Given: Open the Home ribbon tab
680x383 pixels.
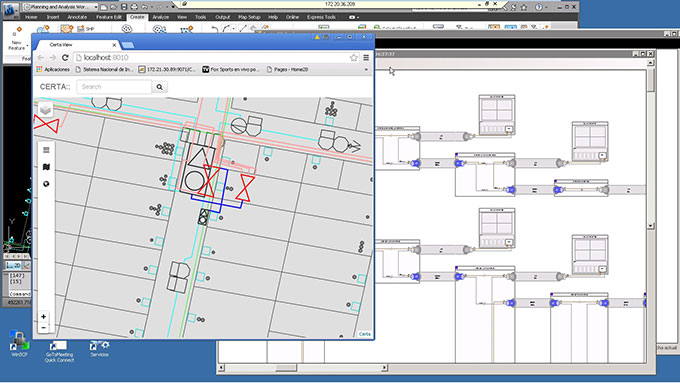Looking at the screenshot, I should click(x=31, y=17).
